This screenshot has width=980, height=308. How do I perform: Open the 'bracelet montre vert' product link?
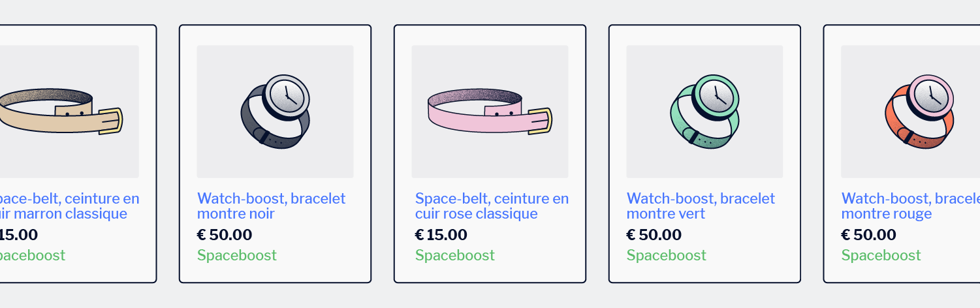(701, 206)
